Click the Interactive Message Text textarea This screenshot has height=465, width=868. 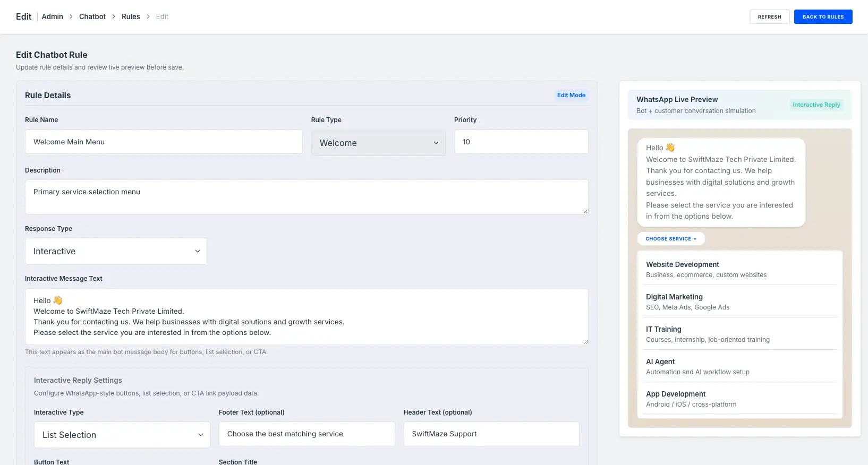307,316
